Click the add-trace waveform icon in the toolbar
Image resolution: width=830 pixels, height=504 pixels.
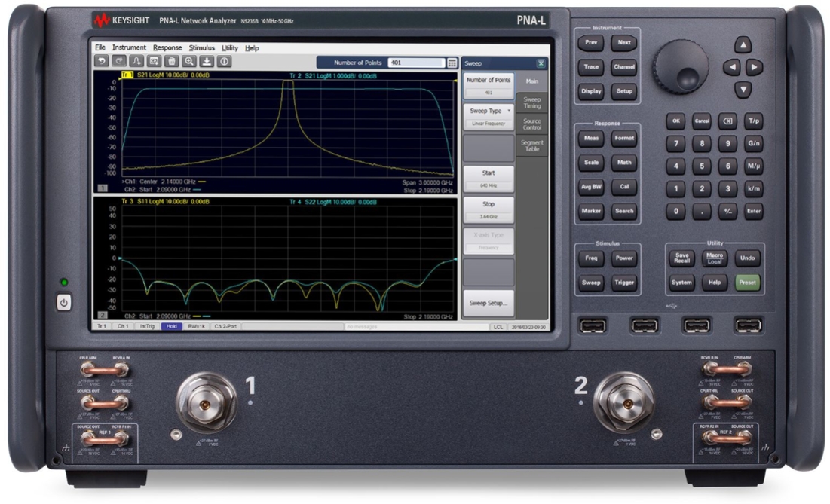tap(136, 61)
